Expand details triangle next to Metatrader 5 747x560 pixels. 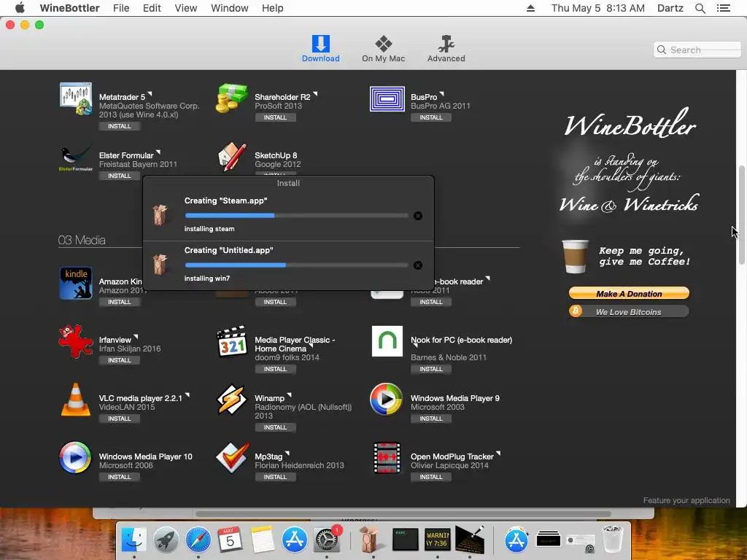[x=150, y=94]
